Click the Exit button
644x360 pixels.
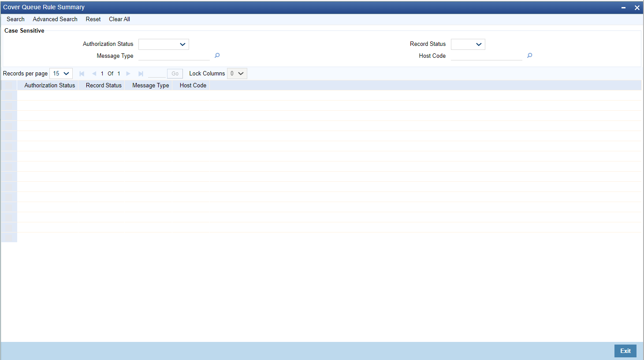[x=625, y=351]
